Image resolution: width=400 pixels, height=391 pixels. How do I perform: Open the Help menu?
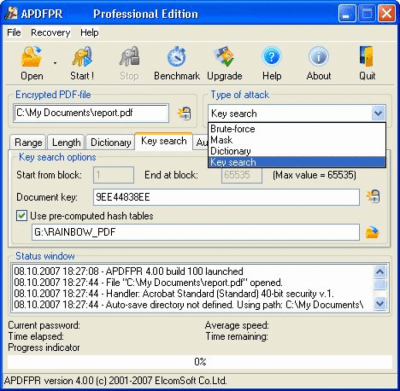click(89, 33)
